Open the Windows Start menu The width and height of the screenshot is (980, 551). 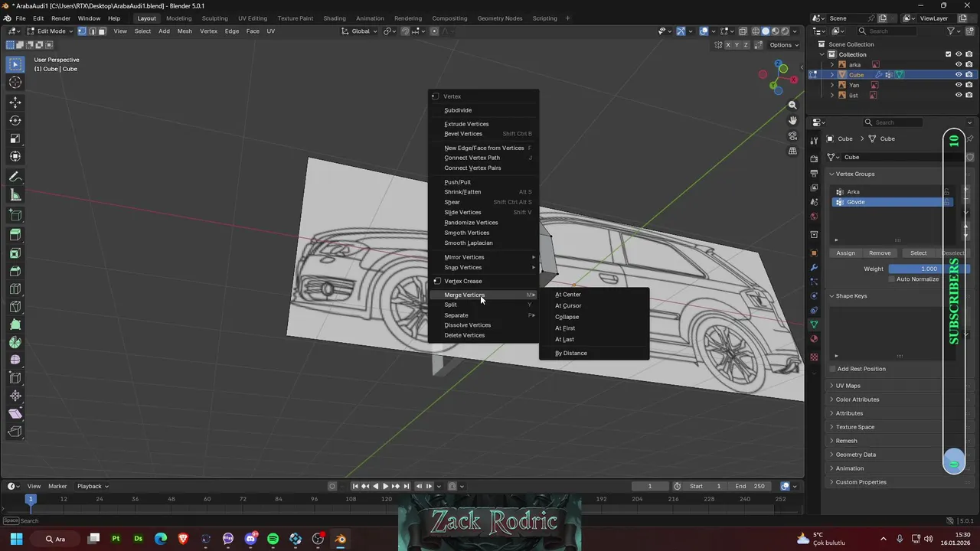(x=16, y=539)
